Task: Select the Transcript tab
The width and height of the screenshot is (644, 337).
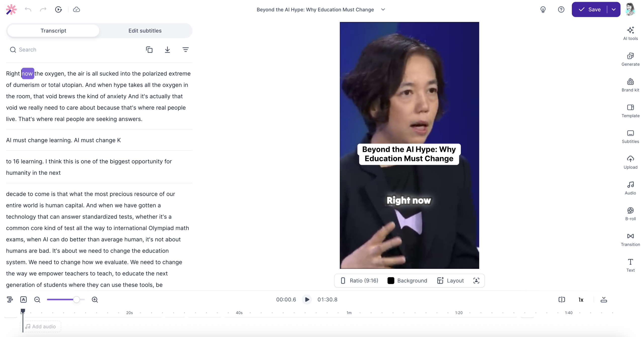Action: click(53, 31)
